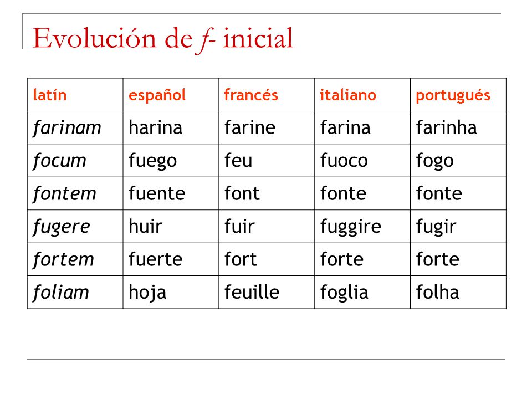Click the Portuguese word 'fogo'
Image resolution: width=532 pixels, height=399 pixels.
[x=434, y=161]
